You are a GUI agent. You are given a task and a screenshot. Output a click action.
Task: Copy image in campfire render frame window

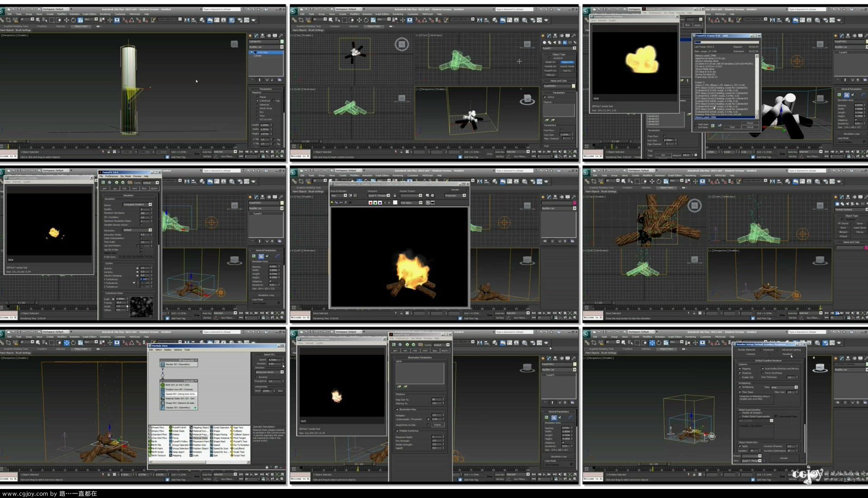click(x=337, y=202)
